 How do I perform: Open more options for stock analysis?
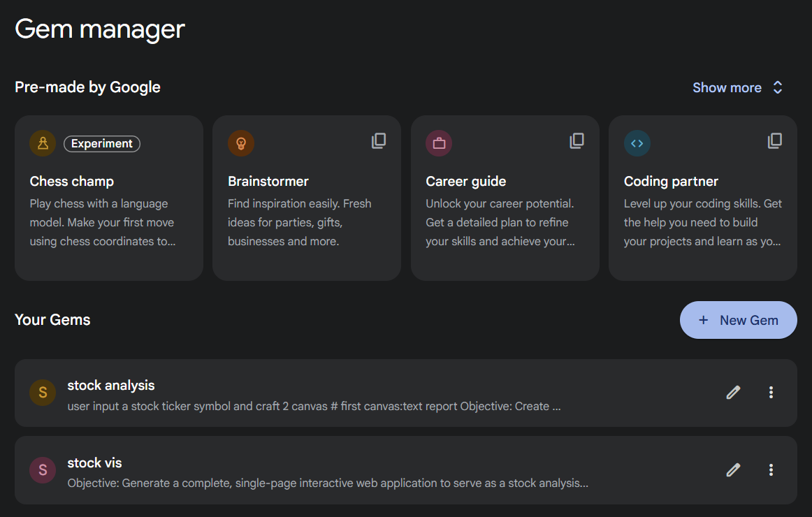(x=771, y=393)
